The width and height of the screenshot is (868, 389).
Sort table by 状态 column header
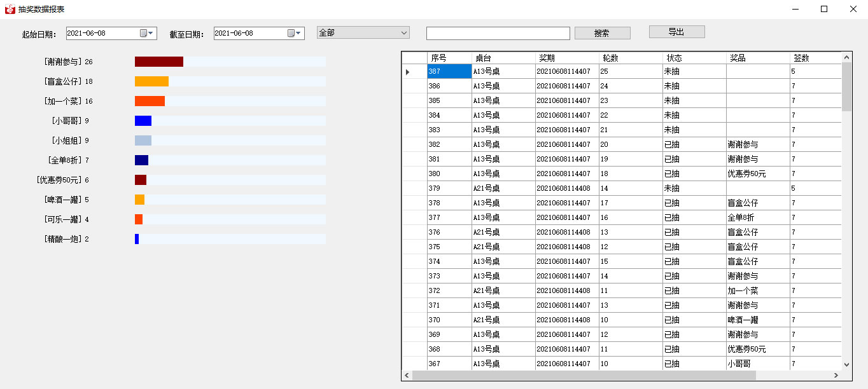tap(694, 58)
